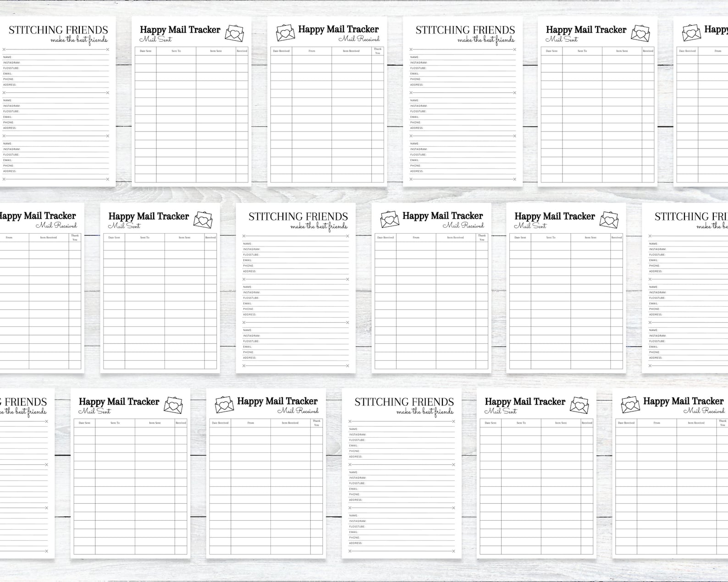Click first INSTAGRAM field on middle-row center Stitching Friends page
This screenshot has height=582, width=728.
pyautogui.click(x=296, y=249)
